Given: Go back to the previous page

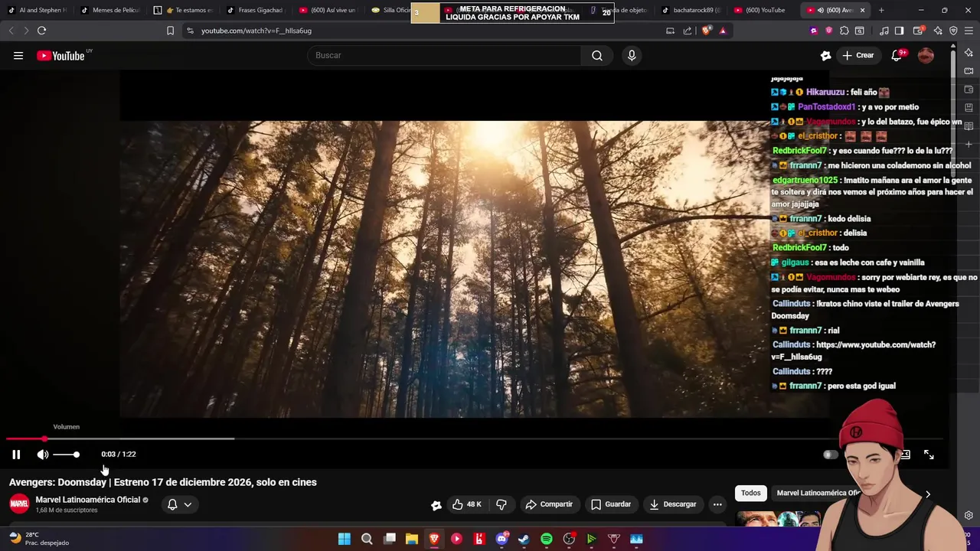Looking at the screenshot, I should [11, 31].
